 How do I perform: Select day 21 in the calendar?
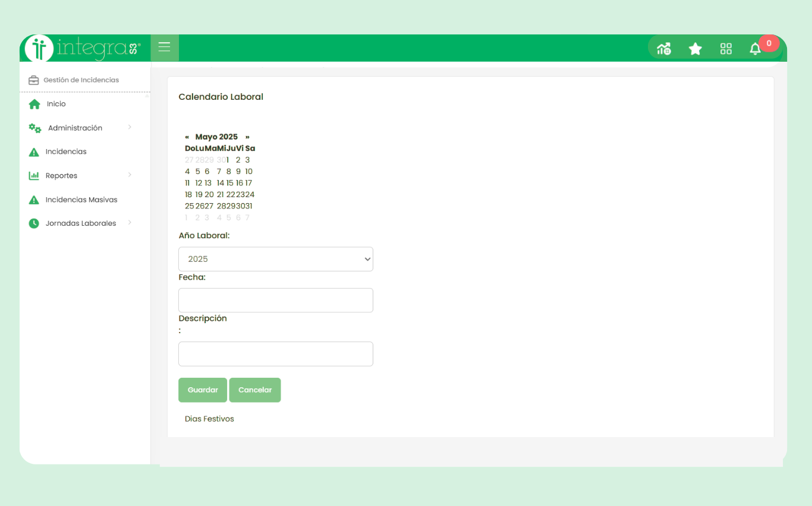221,194
